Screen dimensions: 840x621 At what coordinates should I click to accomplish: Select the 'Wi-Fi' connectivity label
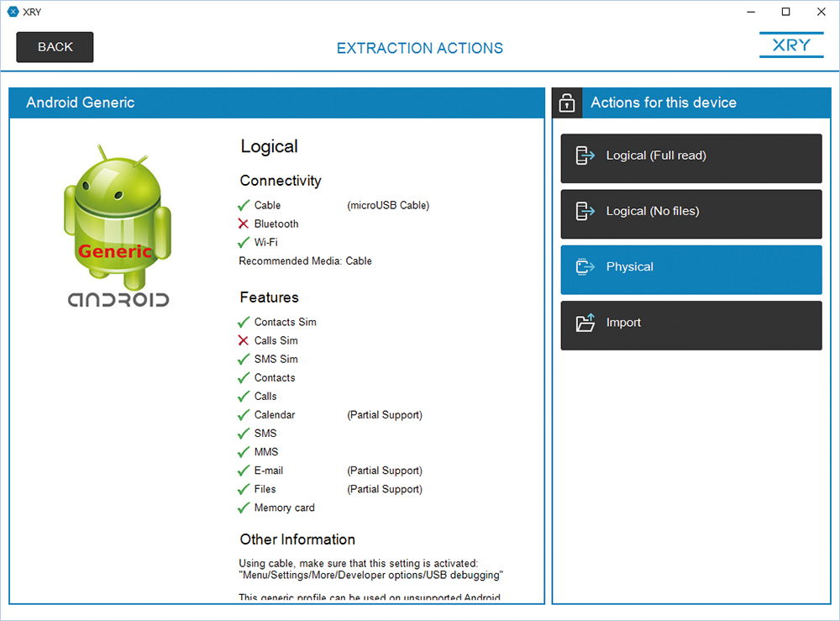click(x=266, y=242)
